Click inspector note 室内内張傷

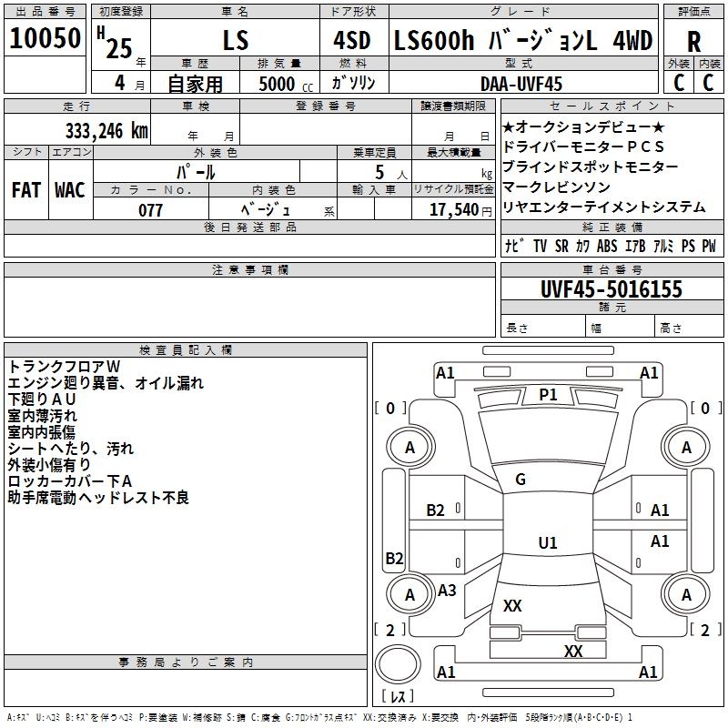(x=41, y=431)
